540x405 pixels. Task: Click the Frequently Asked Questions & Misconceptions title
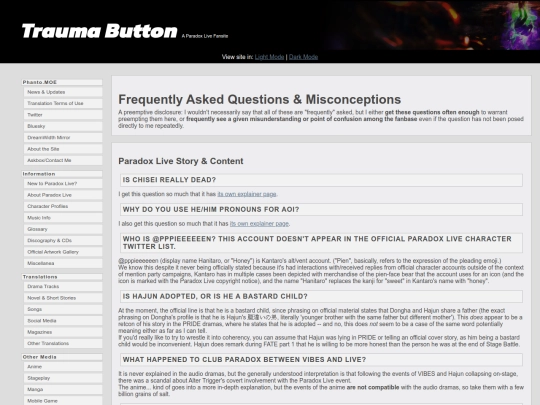click(x=260, y=100)
